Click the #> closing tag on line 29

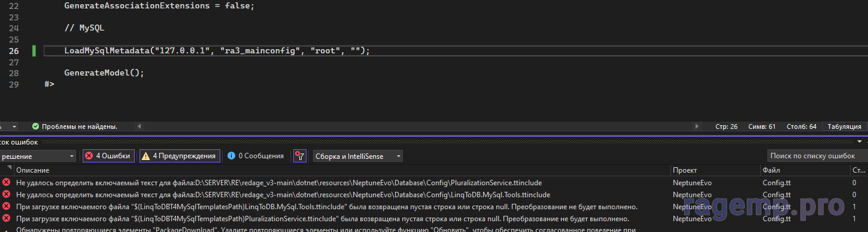point(50,84)
